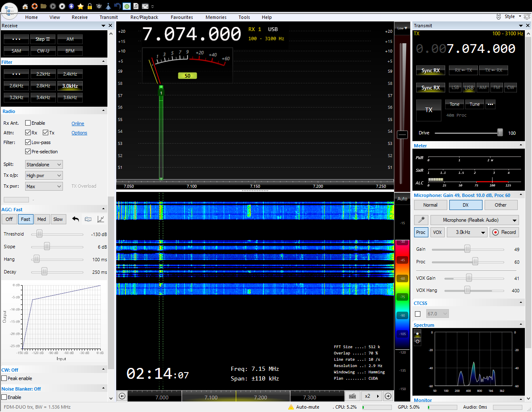Click the keyboard frequency entry icon
Image resolution: width=532 pixels, height=412 pixels.
pos(352,396)
